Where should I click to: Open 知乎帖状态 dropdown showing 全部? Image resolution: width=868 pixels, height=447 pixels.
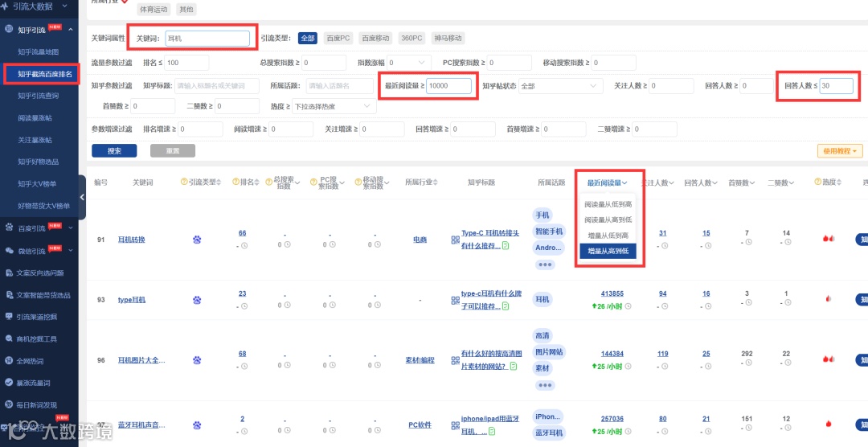click(561, 86)
